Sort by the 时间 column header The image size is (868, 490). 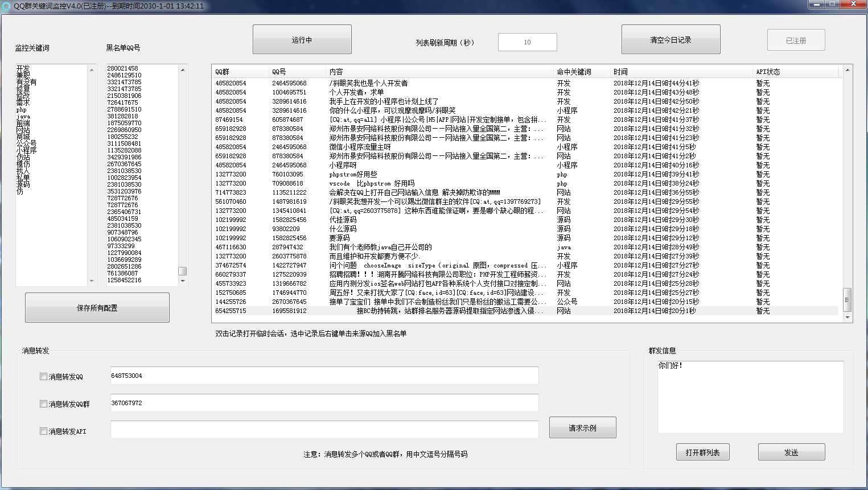tap(681, 72)
